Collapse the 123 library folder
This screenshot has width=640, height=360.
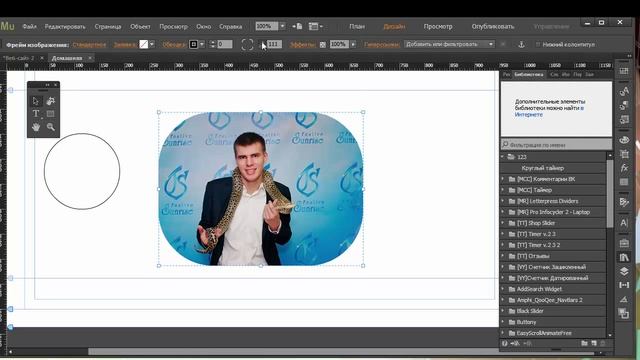[502, 157]
